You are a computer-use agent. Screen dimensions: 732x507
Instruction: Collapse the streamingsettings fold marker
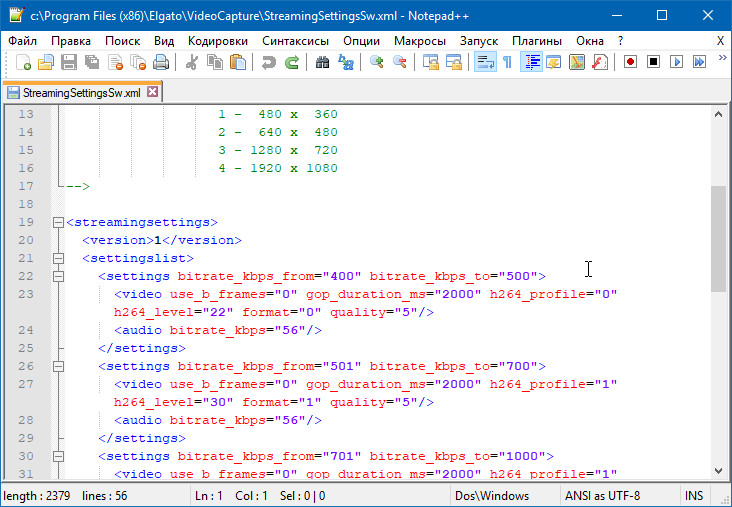click(x=58, y=222)
